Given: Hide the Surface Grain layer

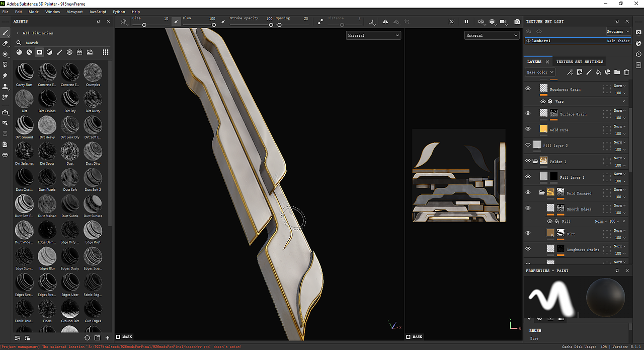Looking at the screenshot, I should pyautogui.click(x=528, y=113).
